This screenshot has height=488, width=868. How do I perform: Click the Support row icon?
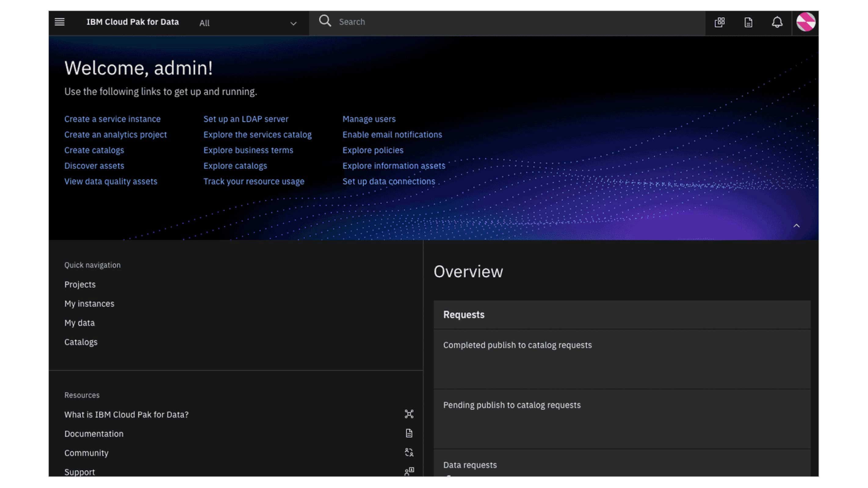409,472
